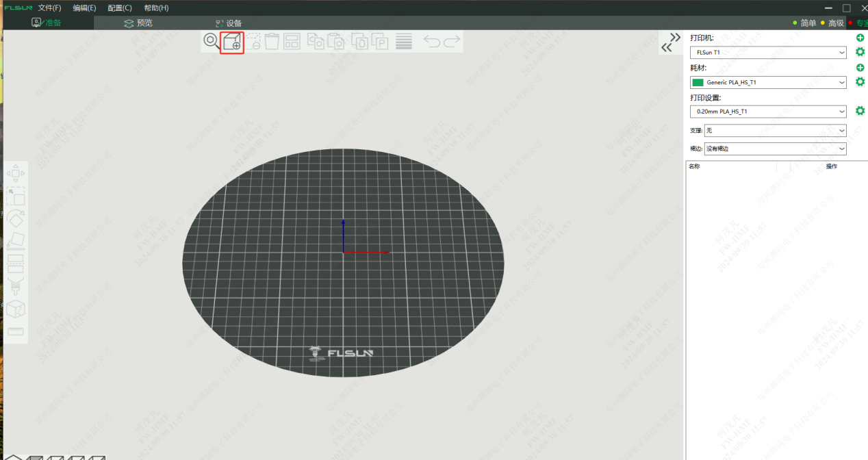Viewport: 868px width, 460px height.
Task: Open the 支撑 support dropdown
Action: click(x=775, y=130)
